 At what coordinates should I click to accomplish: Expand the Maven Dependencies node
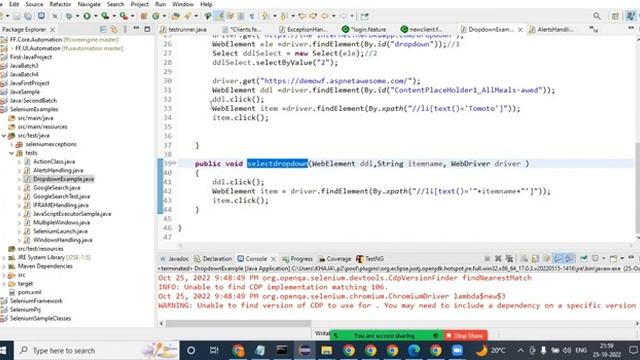tap(4, 266)
